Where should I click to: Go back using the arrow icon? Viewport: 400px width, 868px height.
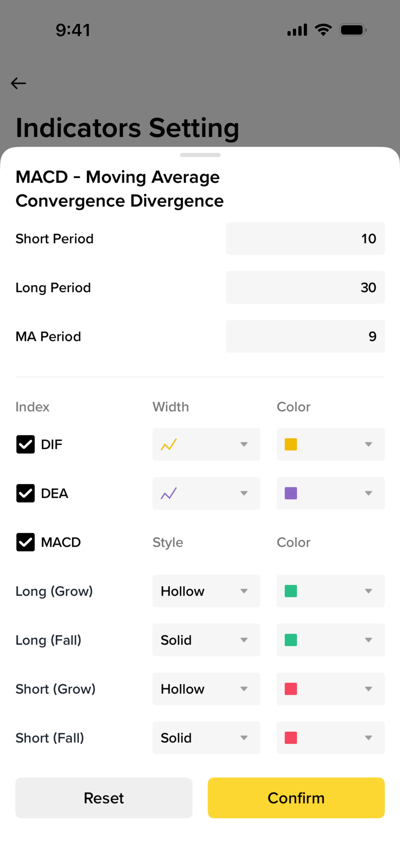(x=18, y=83)
